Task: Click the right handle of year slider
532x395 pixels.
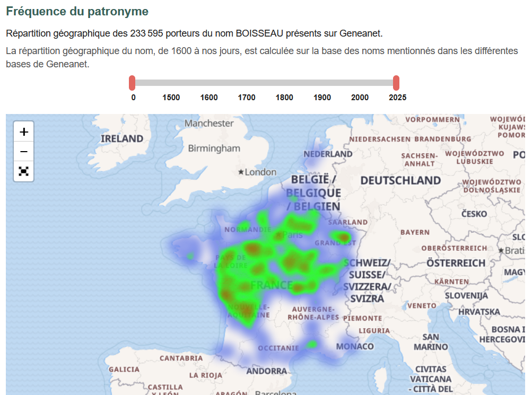Action: (396, 83)
